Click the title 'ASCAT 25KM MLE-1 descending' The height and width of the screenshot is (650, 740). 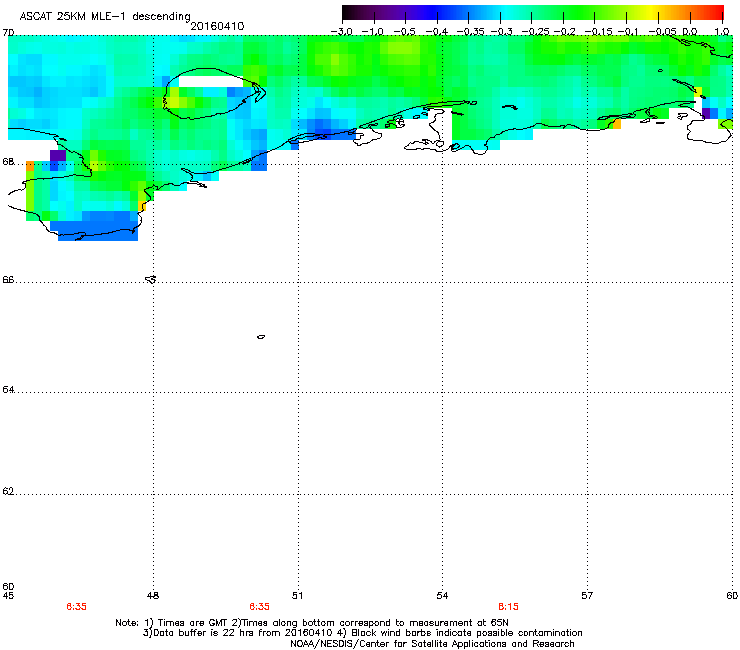tap(105, 17)
